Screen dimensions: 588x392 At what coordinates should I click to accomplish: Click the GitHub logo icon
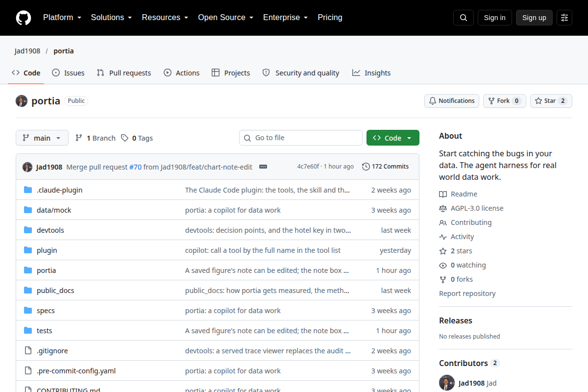(24, 18)
